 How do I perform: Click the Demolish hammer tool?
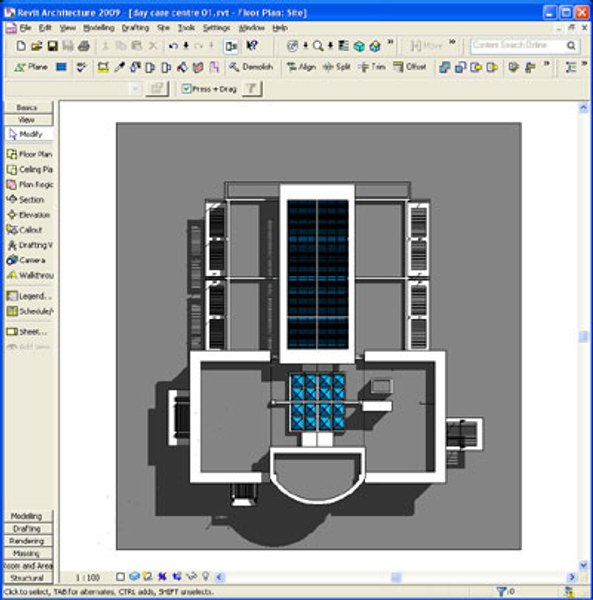click(x=251, y=67)
